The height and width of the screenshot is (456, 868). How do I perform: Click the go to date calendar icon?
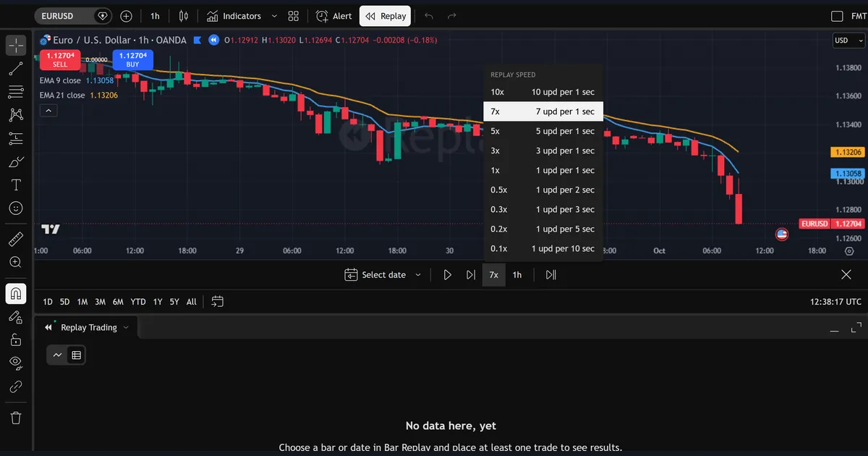(x=218, y=302)
